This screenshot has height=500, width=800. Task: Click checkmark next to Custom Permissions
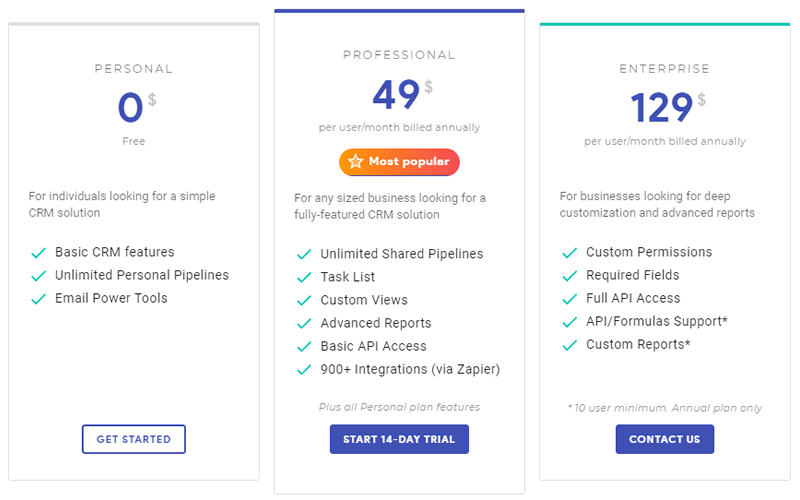point(570,253)
